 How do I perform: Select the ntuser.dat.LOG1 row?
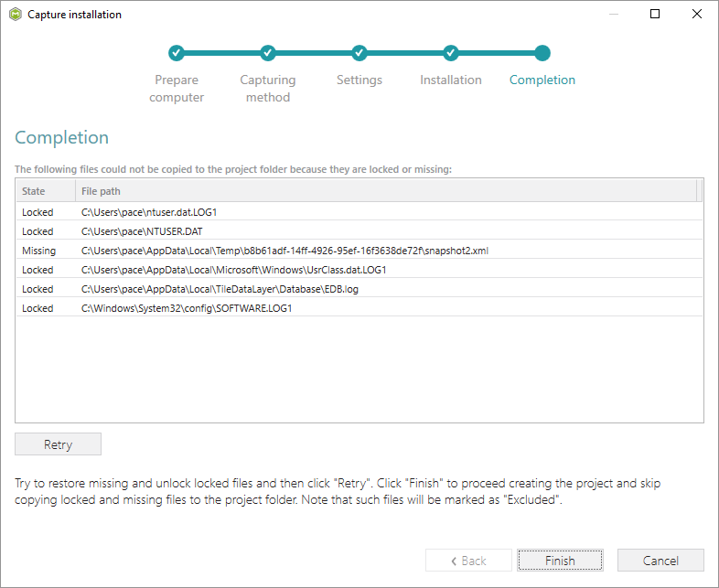pyautogui.click(x=359, y=212)
